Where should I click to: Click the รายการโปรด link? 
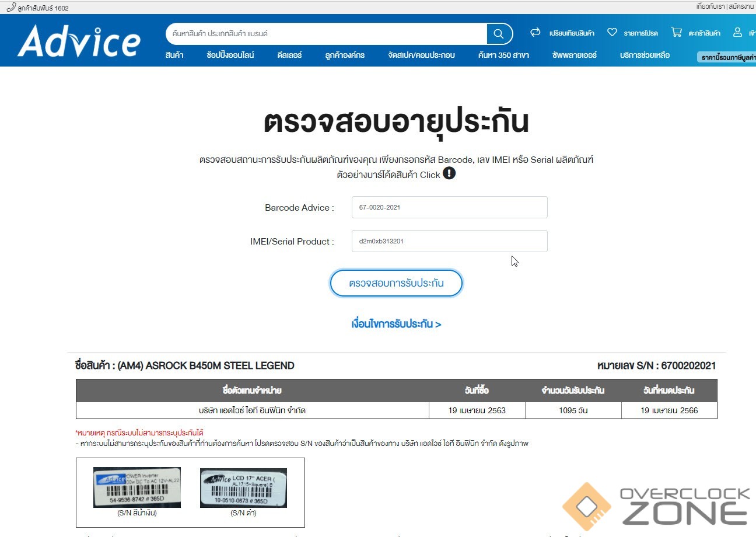(640, 33)
